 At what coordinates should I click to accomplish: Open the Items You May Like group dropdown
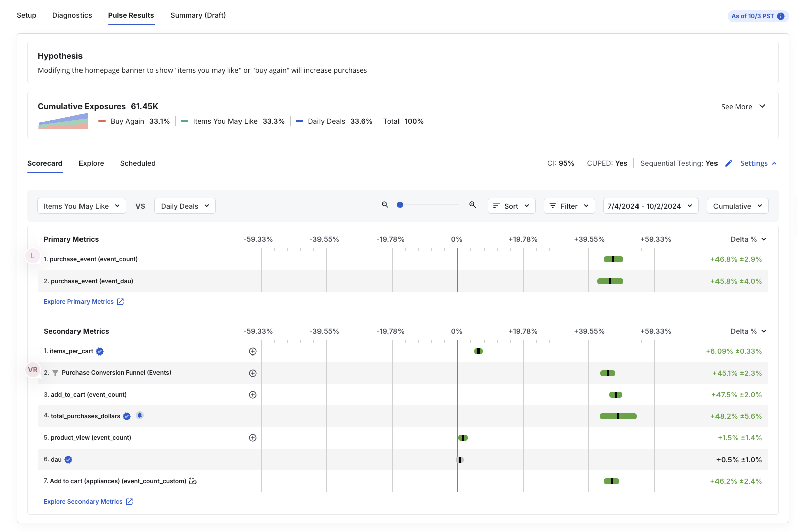tap(82, 206)
